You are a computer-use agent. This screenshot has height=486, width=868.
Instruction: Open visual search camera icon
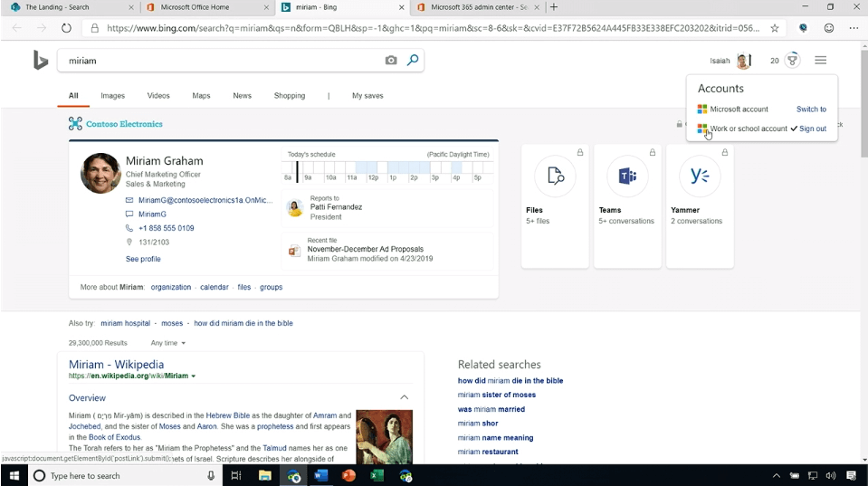coord(391,61)
